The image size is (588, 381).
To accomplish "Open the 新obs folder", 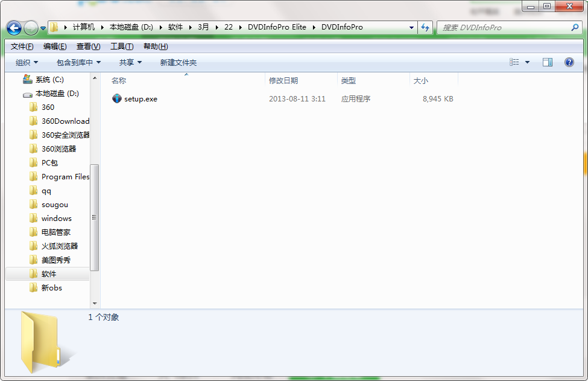I will [52, 288].
